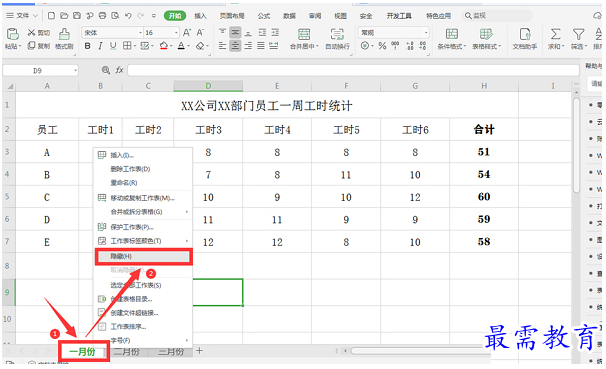
Task: Align text right icon
Action: click(x=248, y=46)
